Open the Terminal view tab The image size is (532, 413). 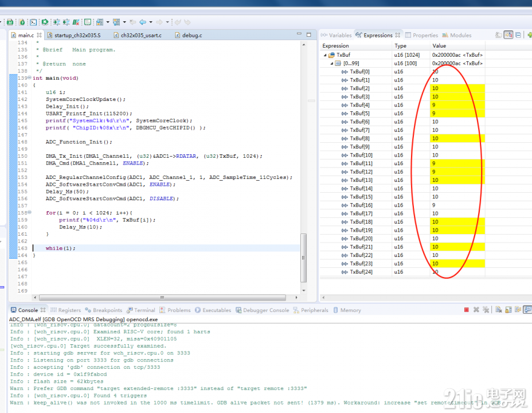(x=141, y=310)
